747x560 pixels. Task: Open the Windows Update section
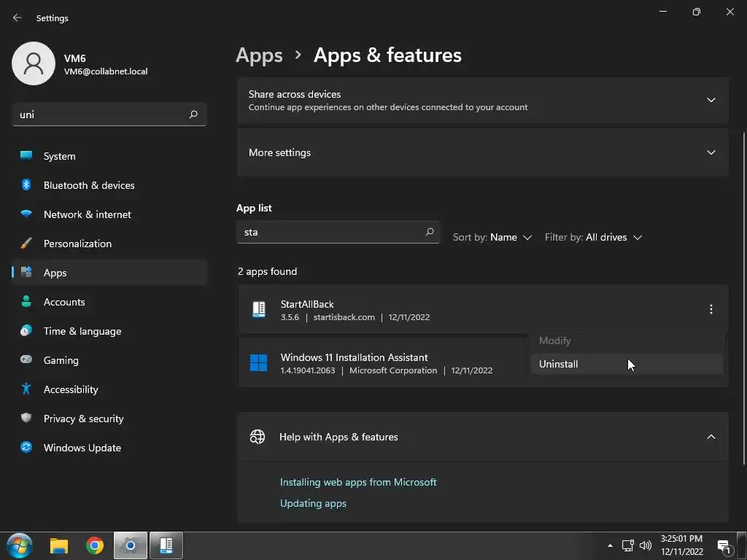[x=82, y=448]
